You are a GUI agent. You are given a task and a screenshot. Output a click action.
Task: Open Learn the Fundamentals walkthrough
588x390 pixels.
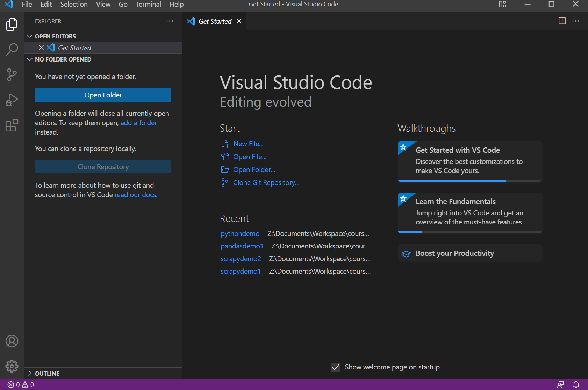point(470,213)
